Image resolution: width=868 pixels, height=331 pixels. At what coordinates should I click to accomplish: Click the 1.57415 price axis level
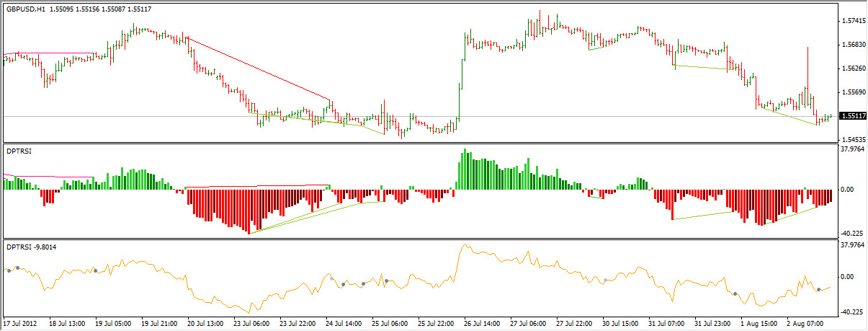coord(852,21)
